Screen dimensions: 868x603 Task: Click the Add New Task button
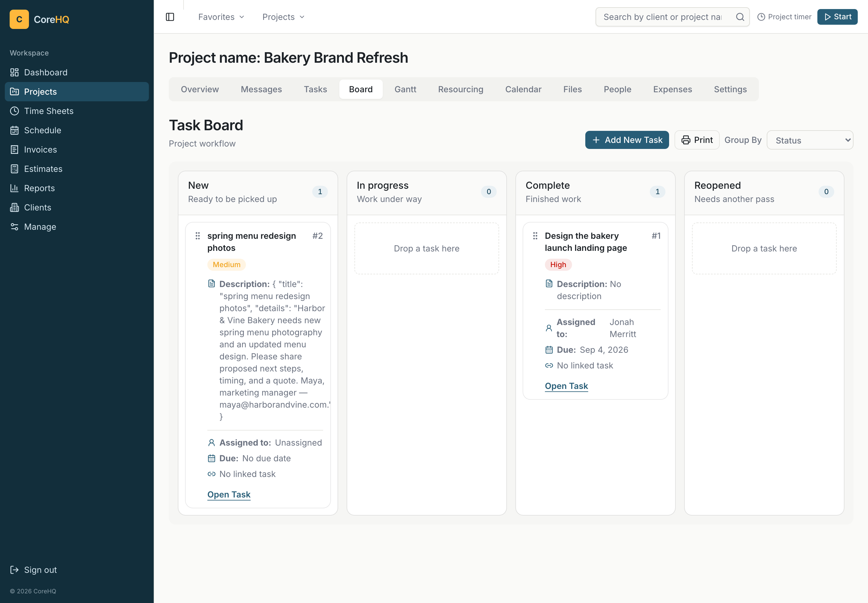point(627,140)
